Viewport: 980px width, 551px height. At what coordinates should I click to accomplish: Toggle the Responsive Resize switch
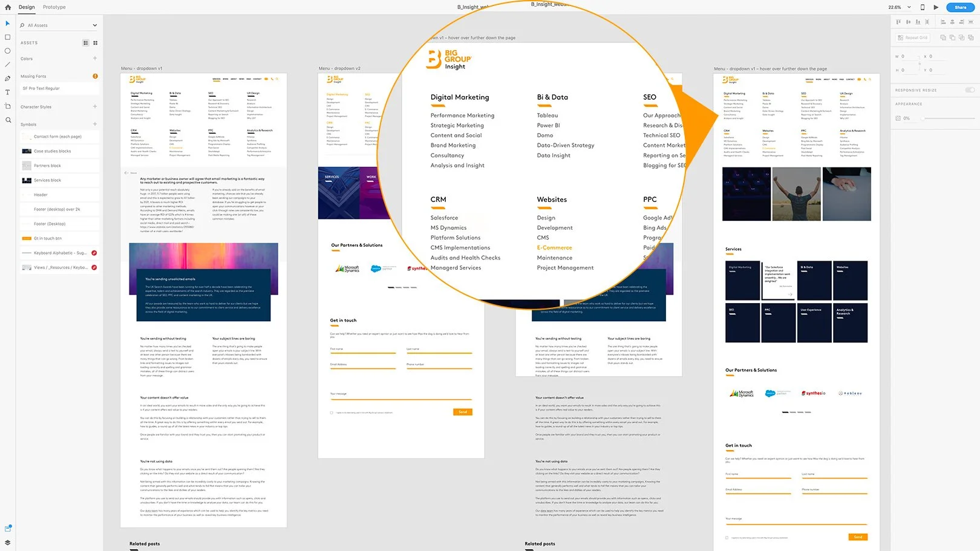click(x=970, y=90)
